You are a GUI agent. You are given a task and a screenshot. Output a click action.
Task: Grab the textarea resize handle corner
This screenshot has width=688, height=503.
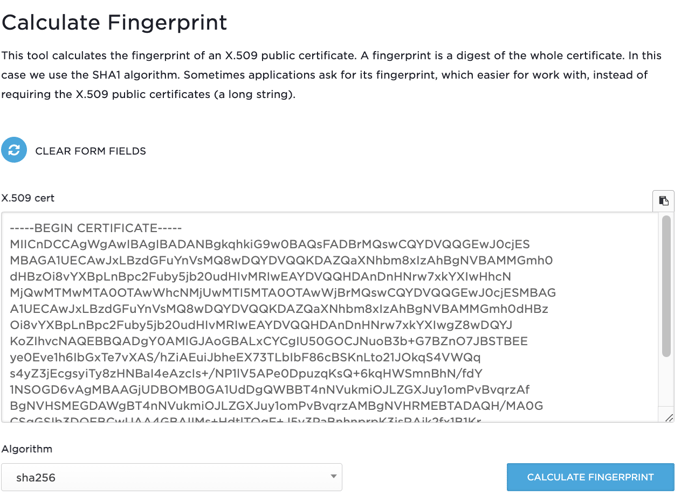point(669,417)
